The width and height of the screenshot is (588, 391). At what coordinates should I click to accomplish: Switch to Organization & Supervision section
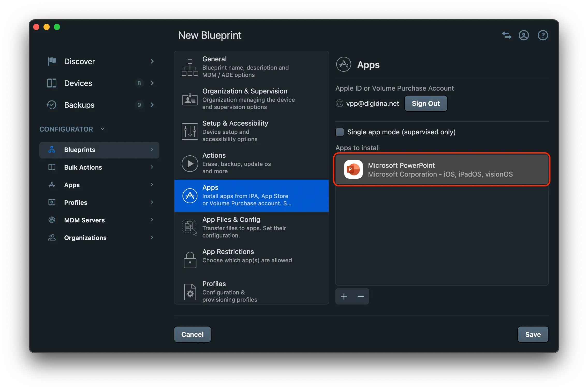pyautogui.click(x=245, y=99)
